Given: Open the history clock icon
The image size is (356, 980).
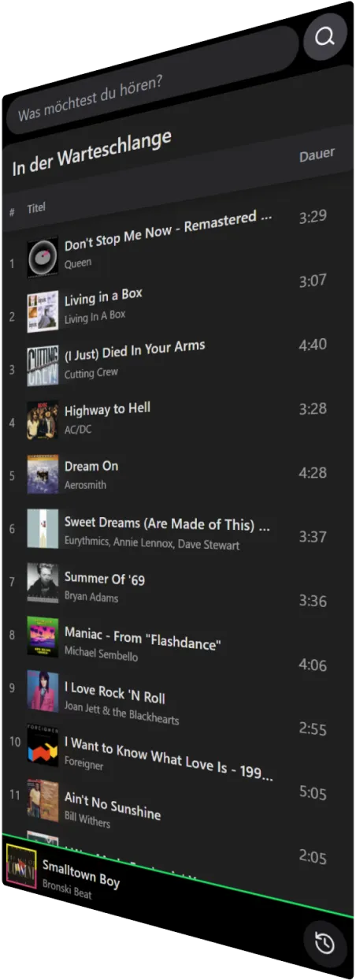Looking at the screenshot, I should tap(324, 943).
